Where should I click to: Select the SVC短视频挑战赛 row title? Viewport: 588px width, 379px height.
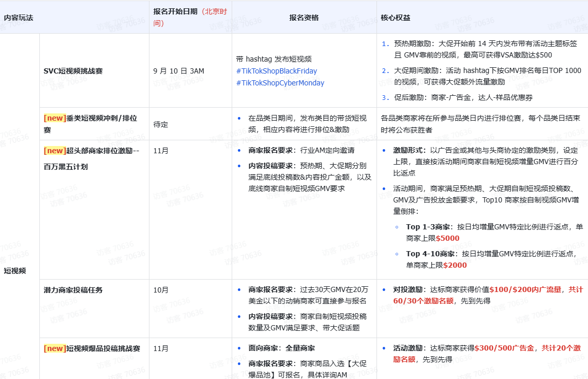tap(73, 71)
